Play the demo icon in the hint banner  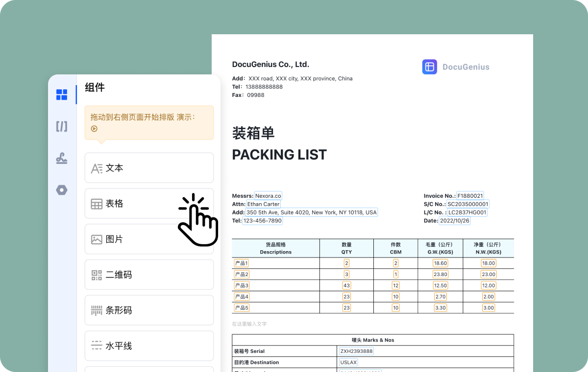[94, 129]
